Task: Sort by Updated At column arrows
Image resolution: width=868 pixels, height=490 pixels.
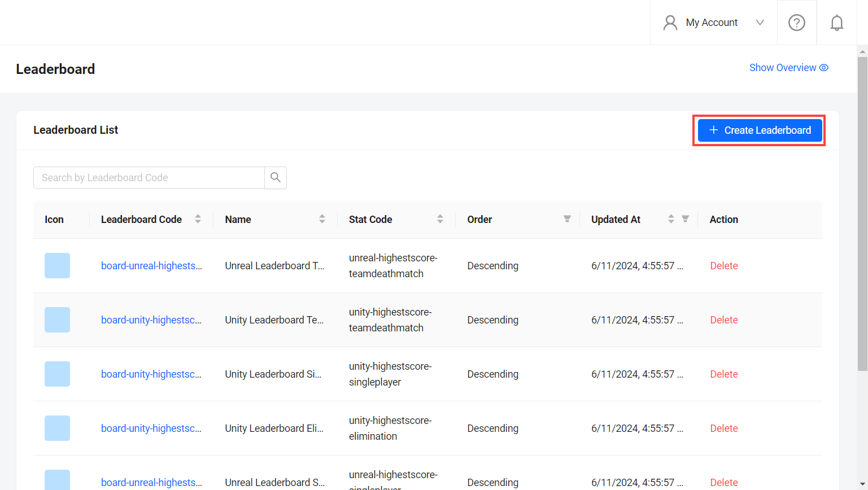Action: (x=671, y=219)
